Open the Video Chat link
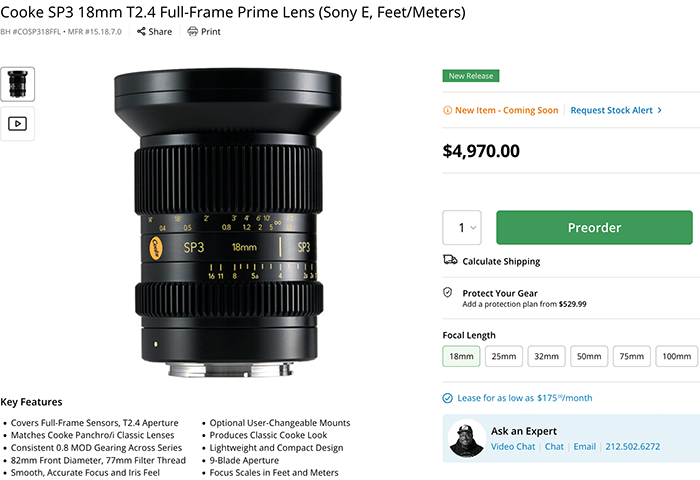 point(513,447)
